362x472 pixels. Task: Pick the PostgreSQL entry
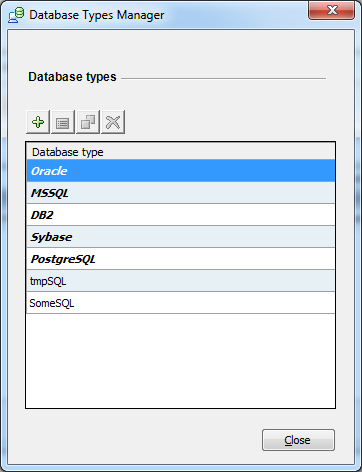pyautogui.click(x=181, y=259)
